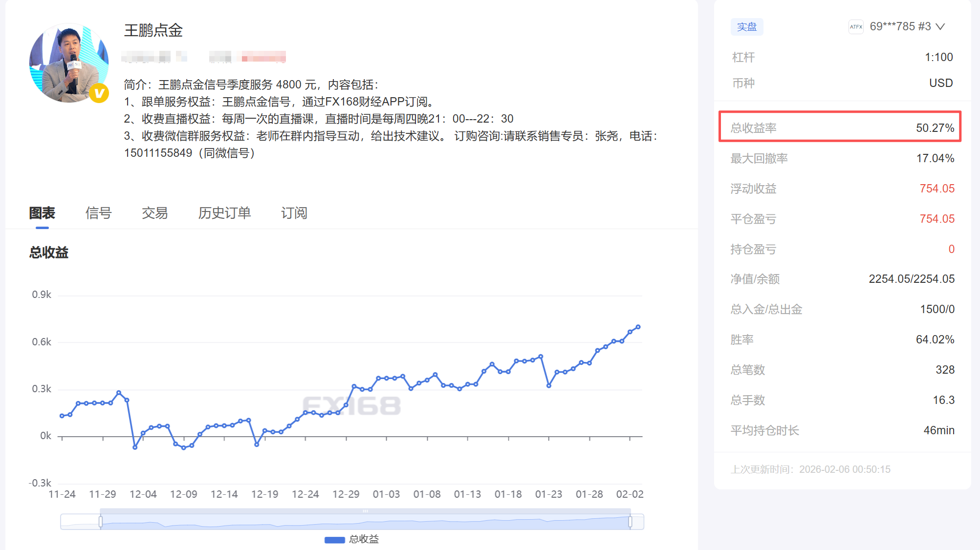Click the 总收益 legend label
Viewport: 980px width, 550px height.
[364, 539]
